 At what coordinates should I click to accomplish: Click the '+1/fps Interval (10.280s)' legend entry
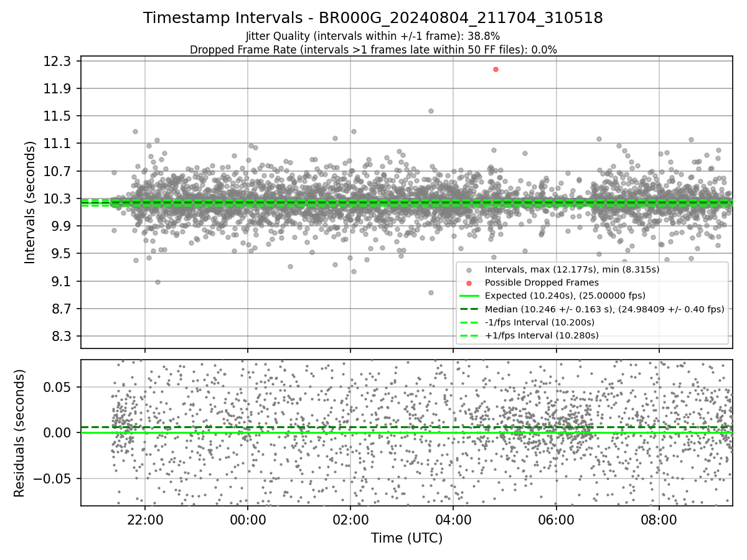(x=542, y=335)
